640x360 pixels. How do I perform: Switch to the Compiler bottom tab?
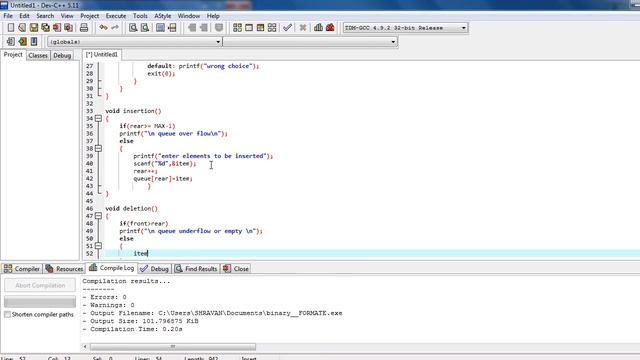pyautogui.click(x=22, y=269)
